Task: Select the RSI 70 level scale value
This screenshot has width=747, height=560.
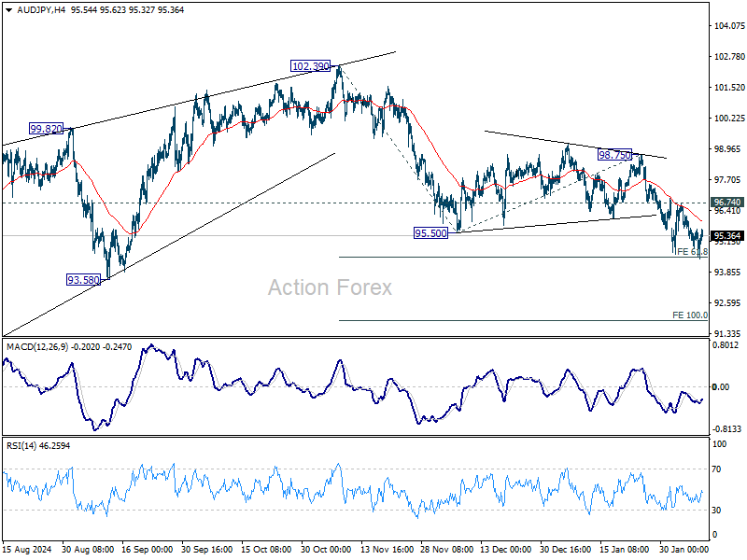Action: [716, 469]
